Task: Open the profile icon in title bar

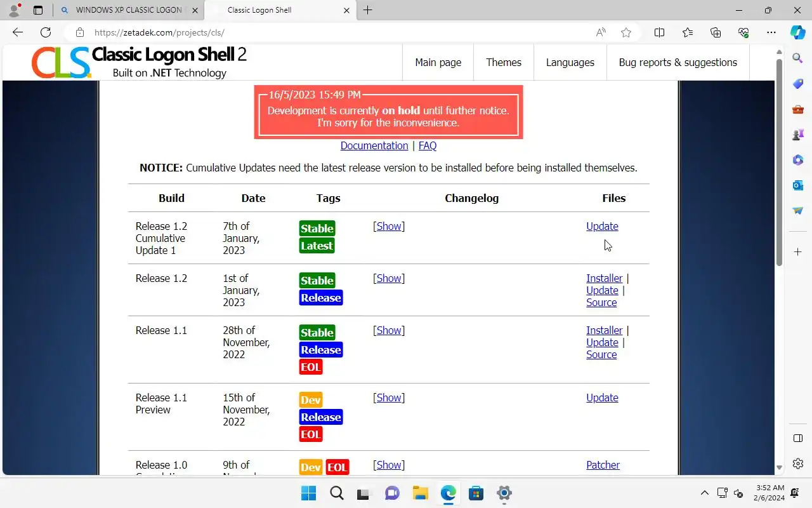Action: pos(14,10)
